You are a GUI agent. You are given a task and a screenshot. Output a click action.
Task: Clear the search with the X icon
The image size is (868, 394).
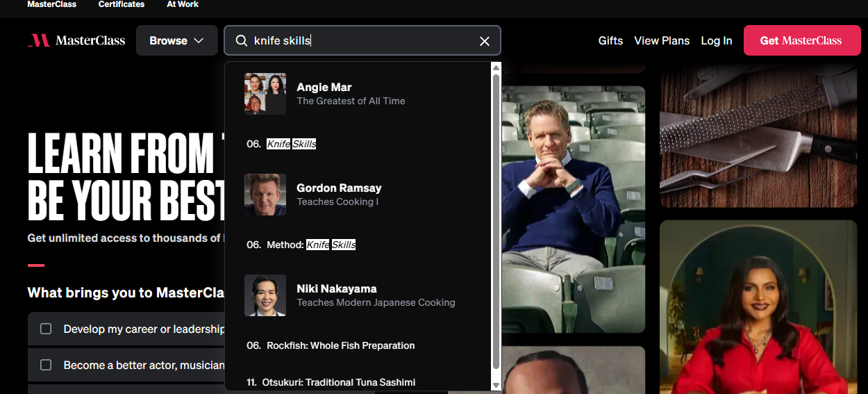pyautogui.click(x=485, y=41)
